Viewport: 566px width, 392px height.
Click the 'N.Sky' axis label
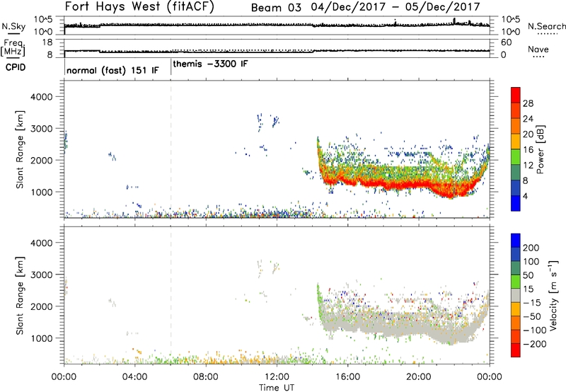click(x=13, y=26)
